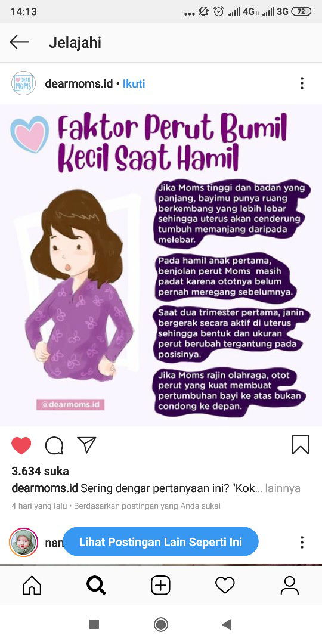Open dearmoms.id profile picture avatar

click(x=23, y=83)
